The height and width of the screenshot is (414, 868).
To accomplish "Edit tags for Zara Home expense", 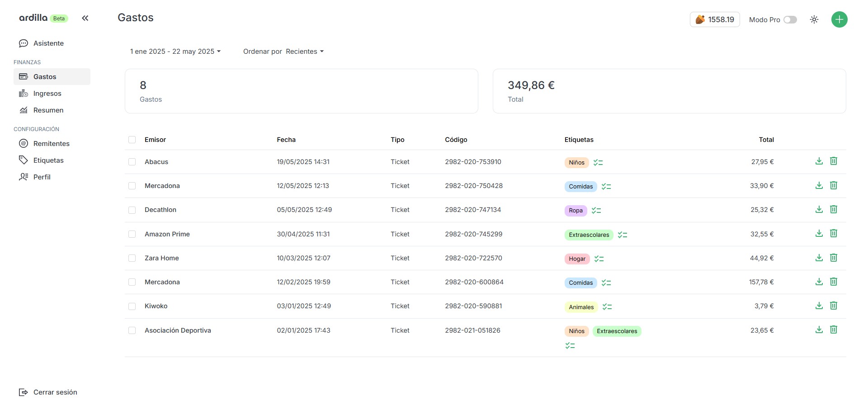I will pos(599,259).
